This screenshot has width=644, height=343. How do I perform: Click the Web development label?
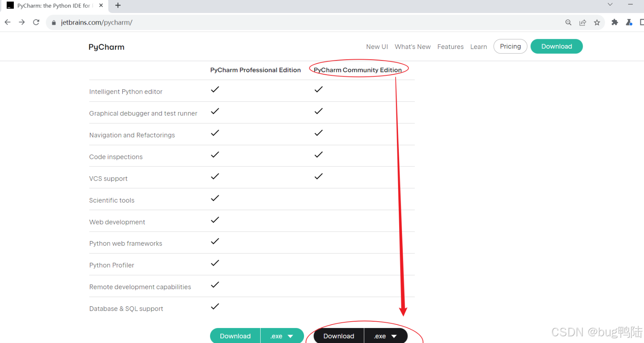(x=117, y=222)
